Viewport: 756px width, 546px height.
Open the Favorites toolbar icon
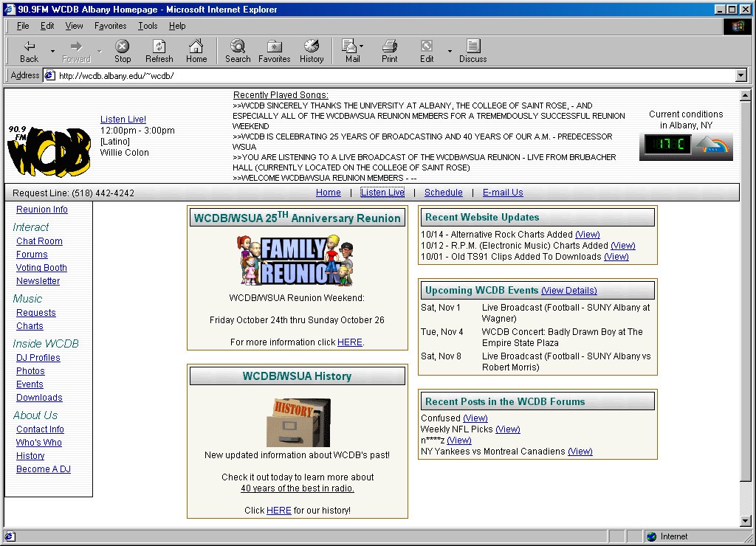[274, 46]
